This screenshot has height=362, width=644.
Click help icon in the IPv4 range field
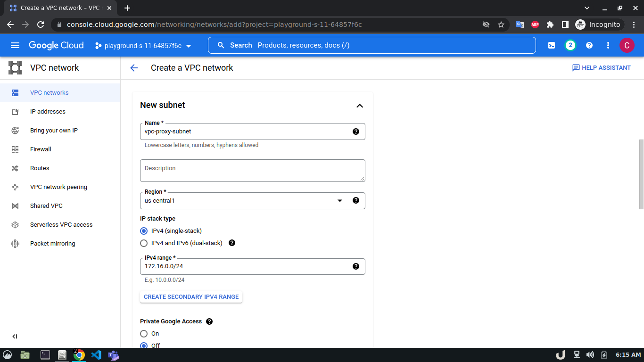click(356, 266)
